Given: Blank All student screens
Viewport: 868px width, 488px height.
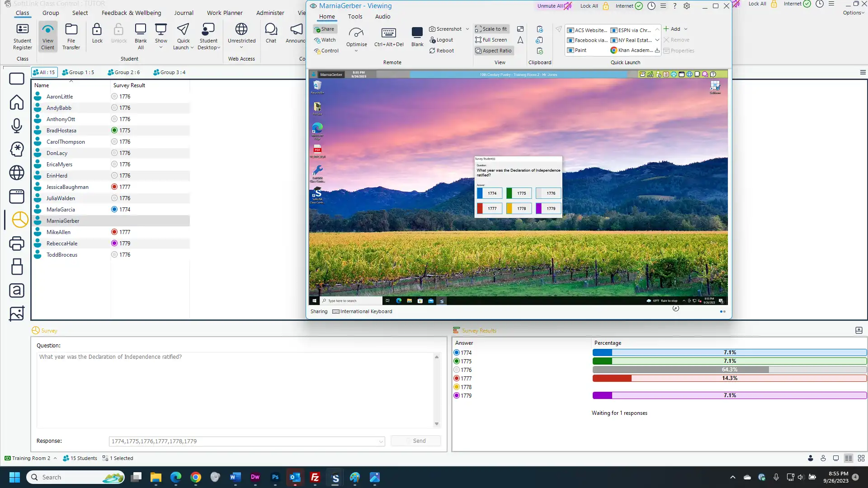Looking at the screenshot, I should point(141,36).
